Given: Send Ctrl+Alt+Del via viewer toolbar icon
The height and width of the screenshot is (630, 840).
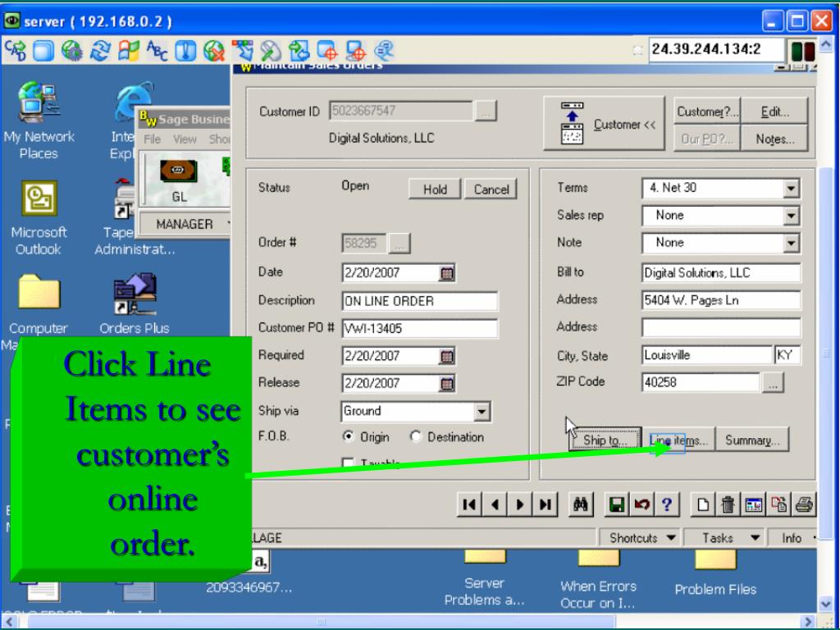Looking at the screenshot, I should (15, 51).
